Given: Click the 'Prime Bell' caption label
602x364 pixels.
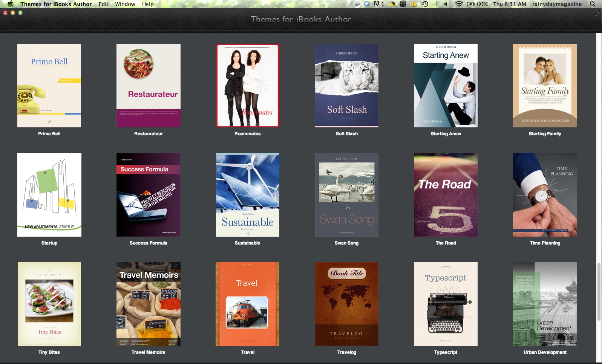Looking at the screenshot, I should (x=49, y=134).
